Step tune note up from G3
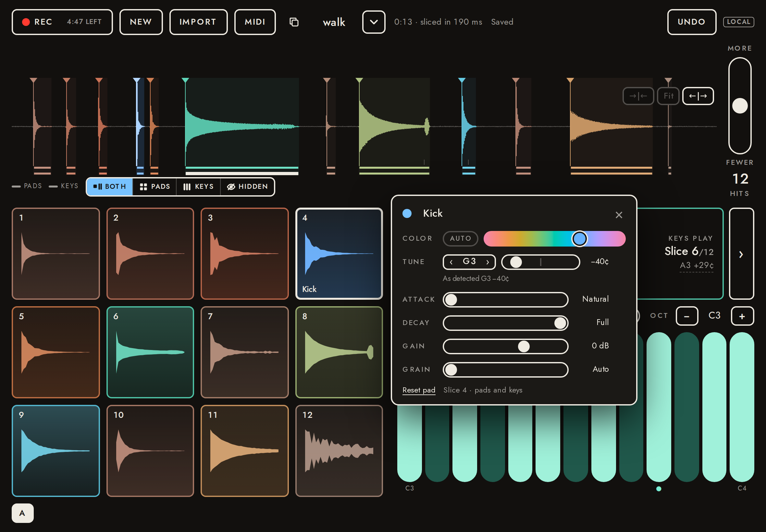Screen dimensions: 766x532 point(488,262)
